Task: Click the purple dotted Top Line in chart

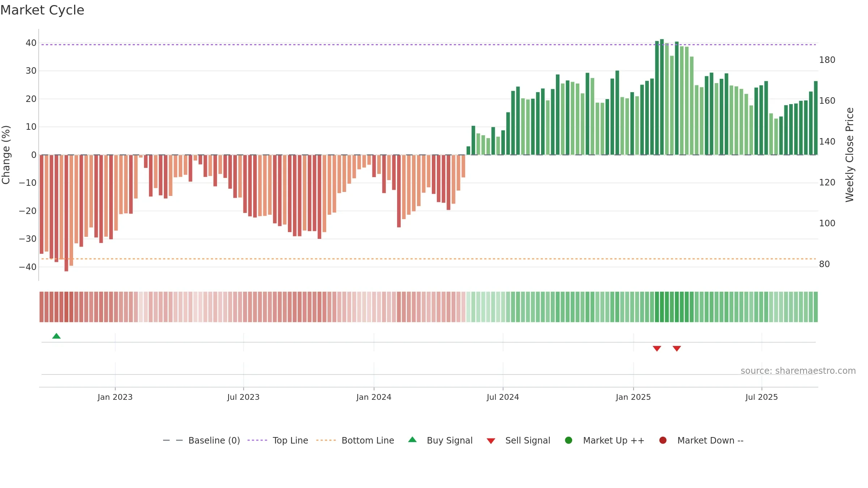Action: (429, 45)
